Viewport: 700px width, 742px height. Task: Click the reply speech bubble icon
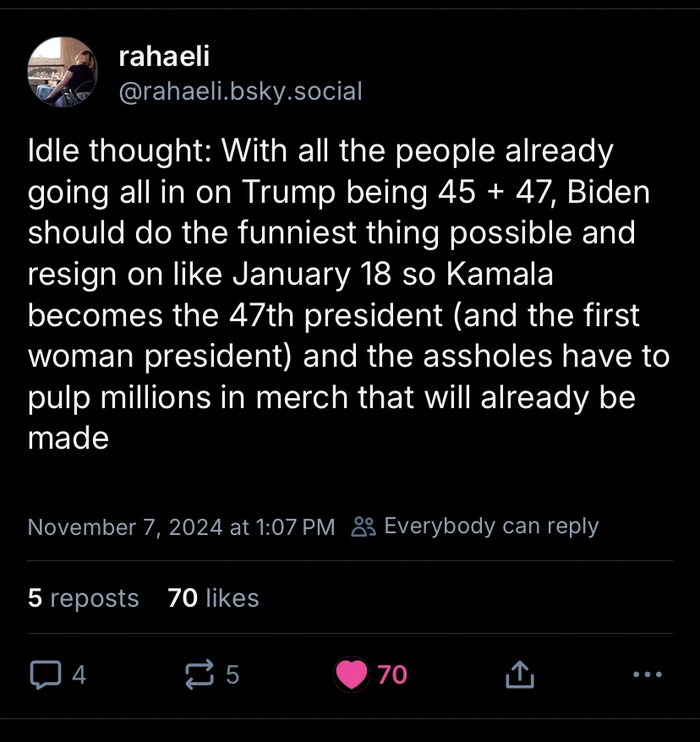[x=43, y=674]
